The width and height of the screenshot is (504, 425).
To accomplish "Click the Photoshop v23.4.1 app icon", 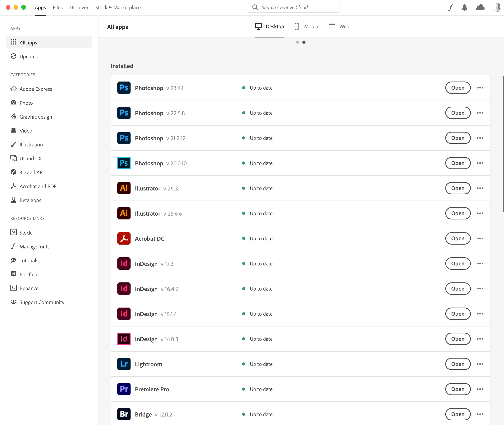I will pyautogui.click(x=124, y=88).
